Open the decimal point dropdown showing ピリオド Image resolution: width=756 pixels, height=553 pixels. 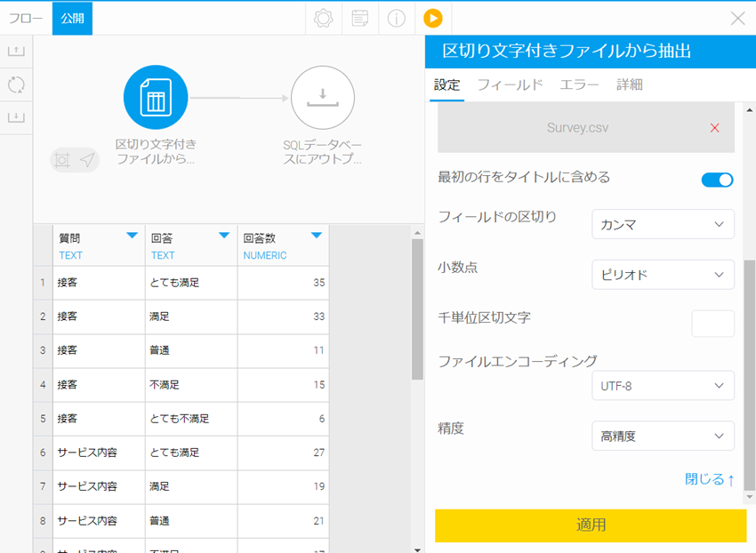(663, 275)
